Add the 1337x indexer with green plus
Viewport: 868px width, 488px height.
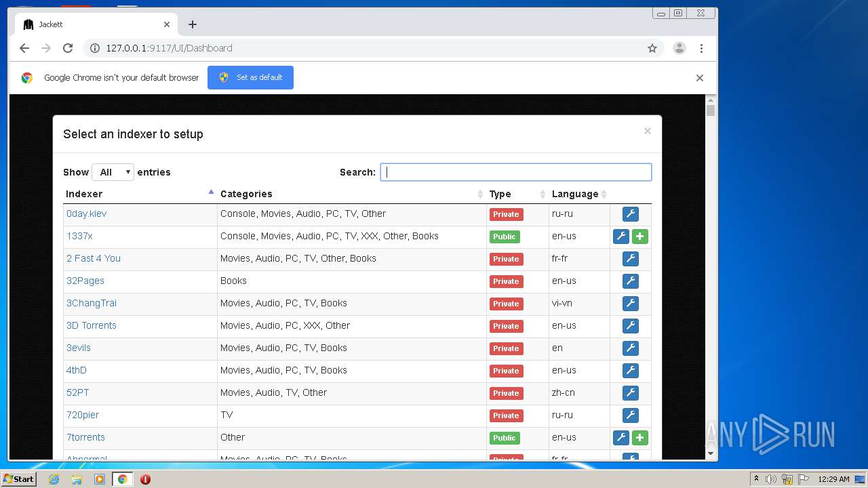pyautogui.click(x=640, y=237)
